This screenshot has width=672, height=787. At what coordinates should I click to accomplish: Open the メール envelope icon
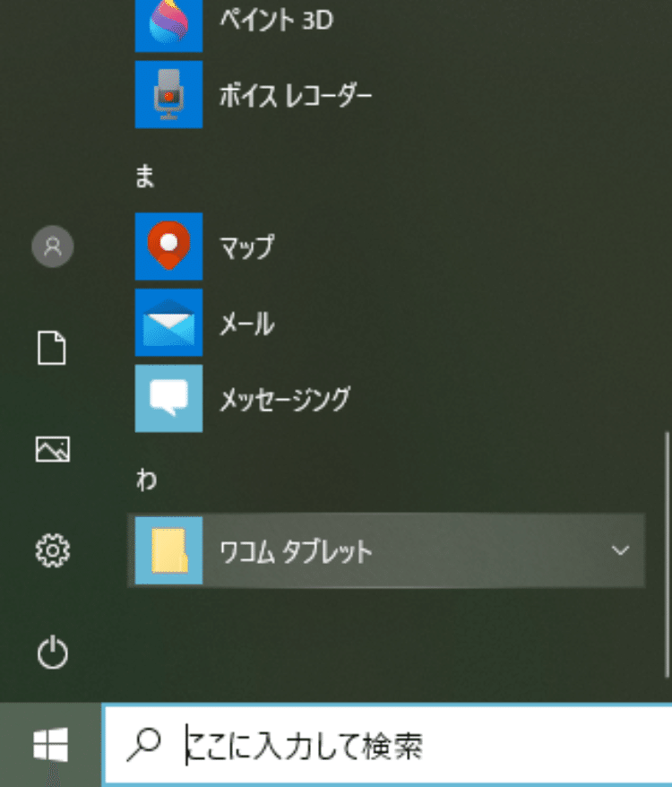[168, 322]
